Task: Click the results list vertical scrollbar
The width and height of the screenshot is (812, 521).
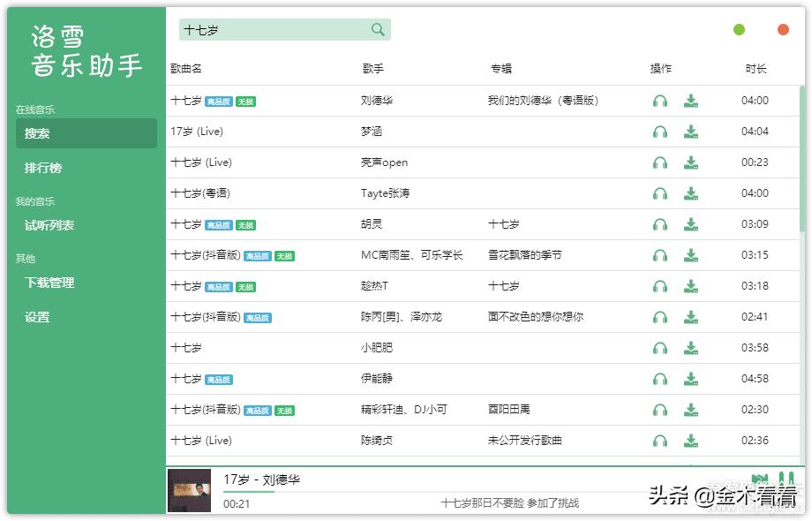Action: coord(801,159)
